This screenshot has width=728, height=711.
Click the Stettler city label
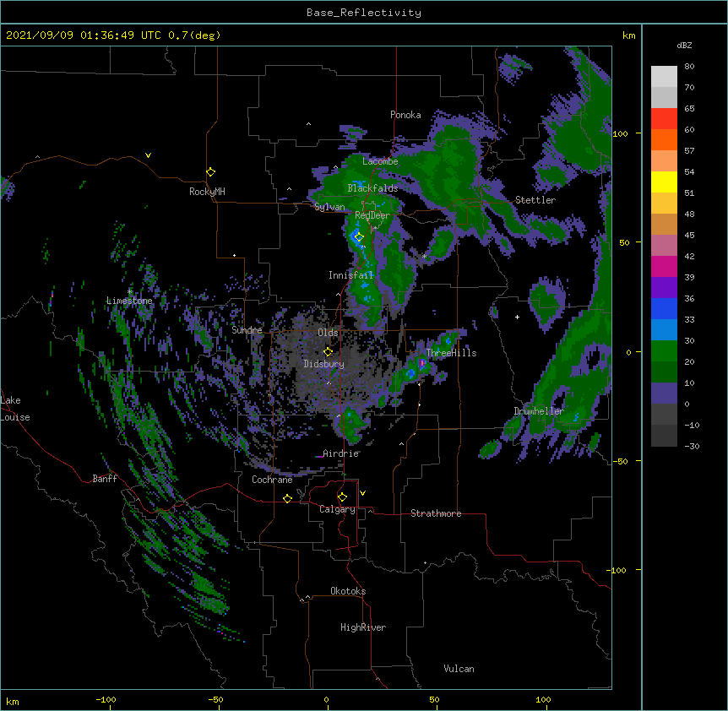[535, 200]
